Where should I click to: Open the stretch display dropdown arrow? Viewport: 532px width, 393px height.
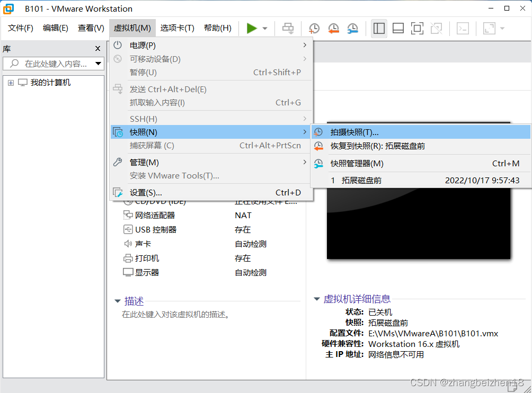[x=502, y=28]
